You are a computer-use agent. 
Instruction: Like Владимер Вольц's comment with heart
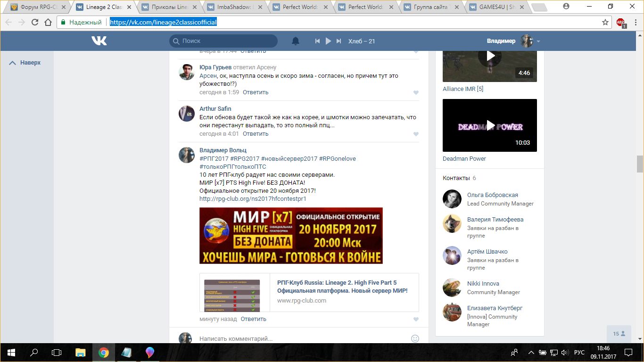[x=416, y=320]
